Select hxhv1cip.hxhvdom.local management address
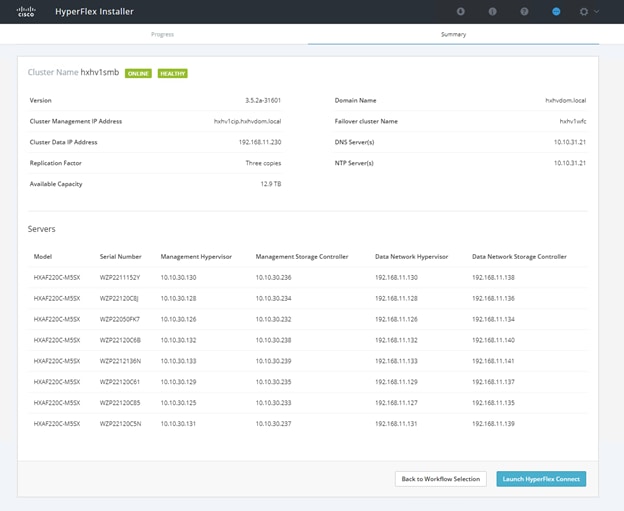Viewport: 624px width, 511px height. [247, 121]
